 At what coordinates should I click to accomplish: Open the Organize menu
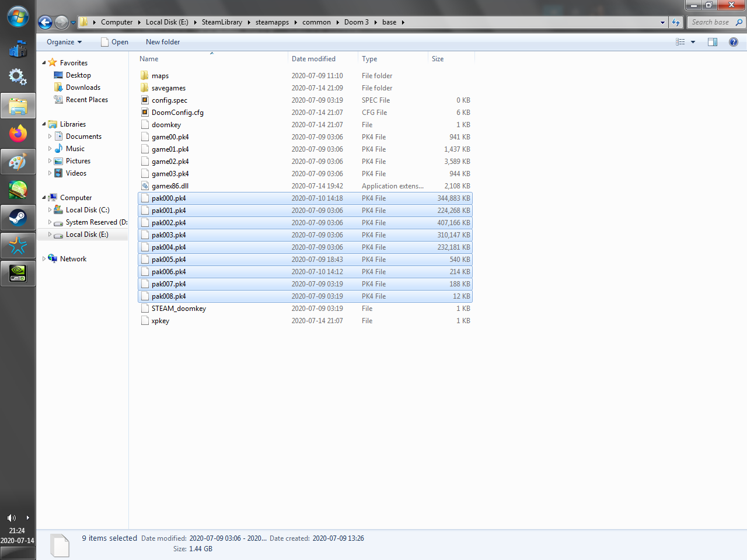(64, 42)
